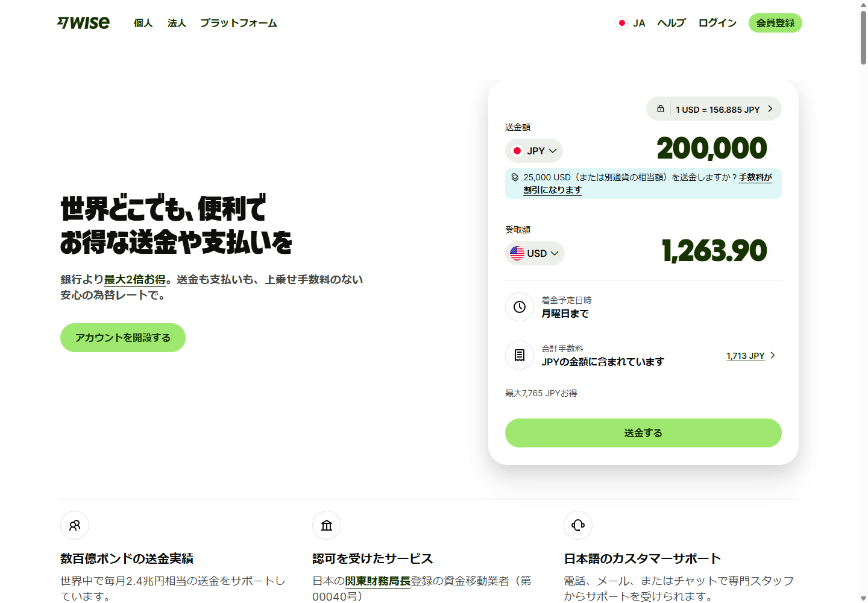Open the 最大2倍お得 link
The height and width of the screenshot is (603, 868).
coord(135,280)
